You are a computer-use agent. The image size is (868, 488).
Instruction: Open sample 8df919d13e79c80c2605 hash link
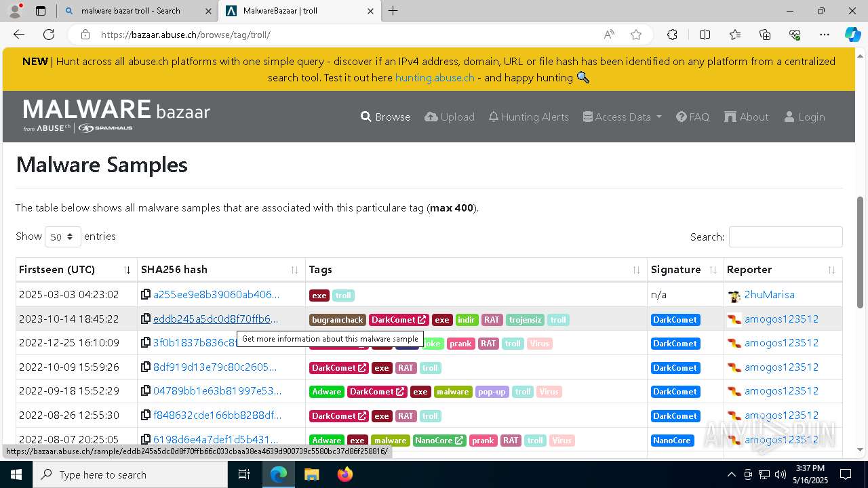click(x=215, y=367)
